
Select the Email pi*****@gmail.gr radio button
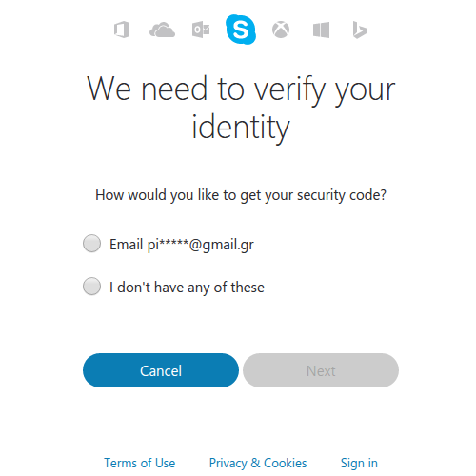(x=91, y=244)
